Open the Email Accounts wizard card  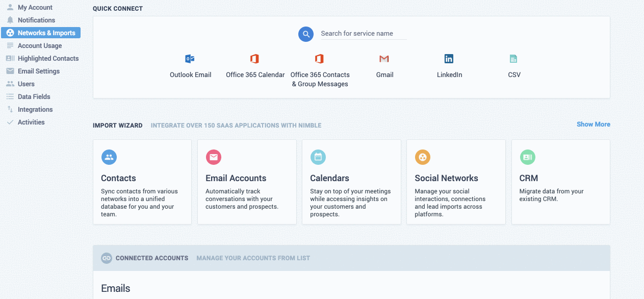pyautogui.click(x=247, y=182)
